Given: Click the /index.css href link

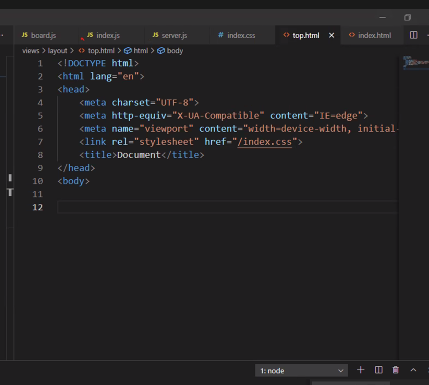Looking at the screenshot, I should 265,142.
